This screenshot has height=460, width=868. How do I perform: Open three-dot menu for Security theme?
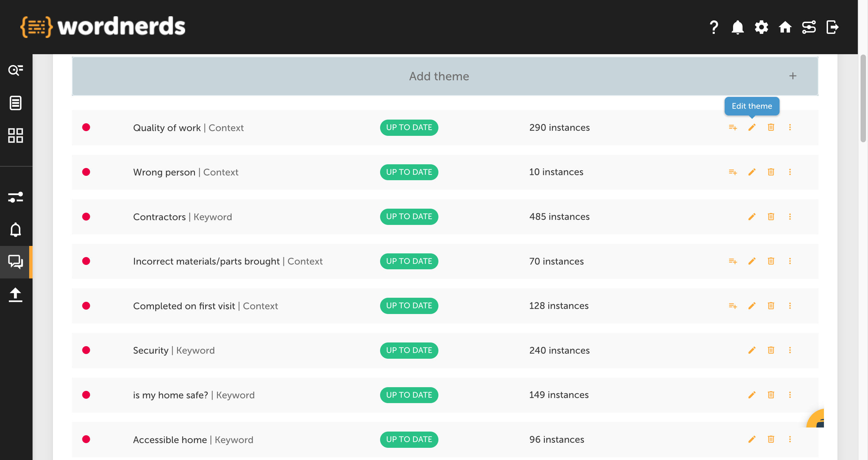coord(790,350)
